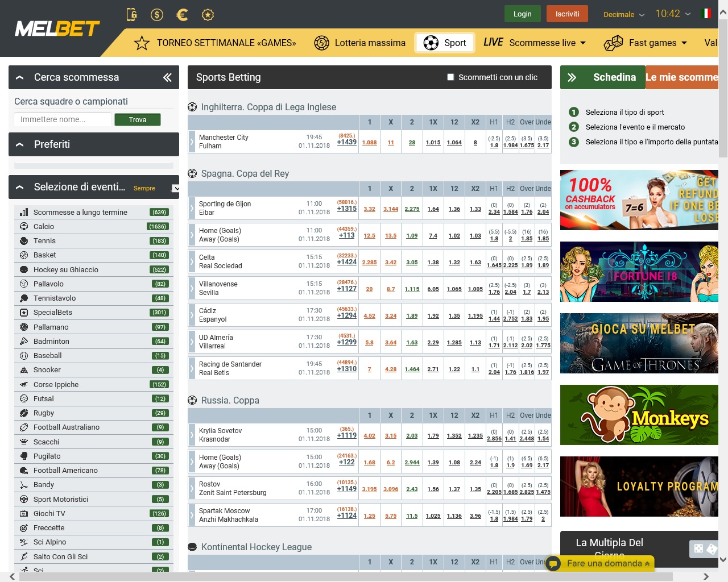Screen dimensions: 728x582
Task: Enable Scommetti con un clic checkbox
Action: coord(450,77)
